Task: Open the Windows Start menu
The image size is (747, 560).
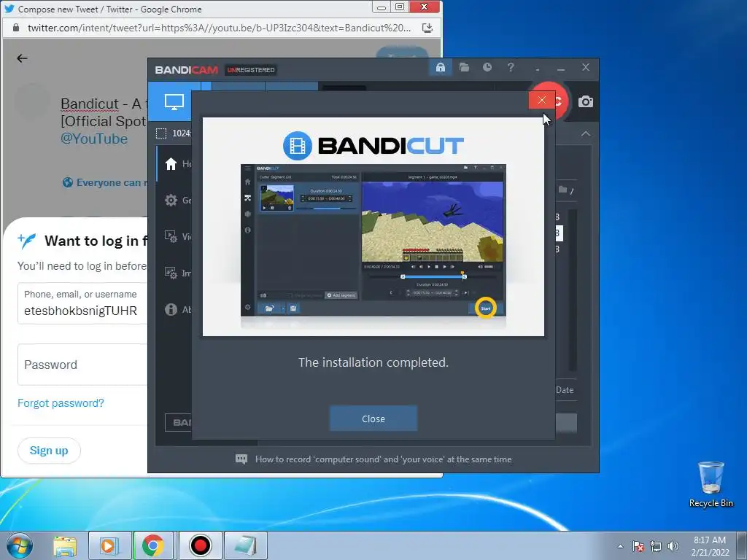Action: tap(20, 545)
